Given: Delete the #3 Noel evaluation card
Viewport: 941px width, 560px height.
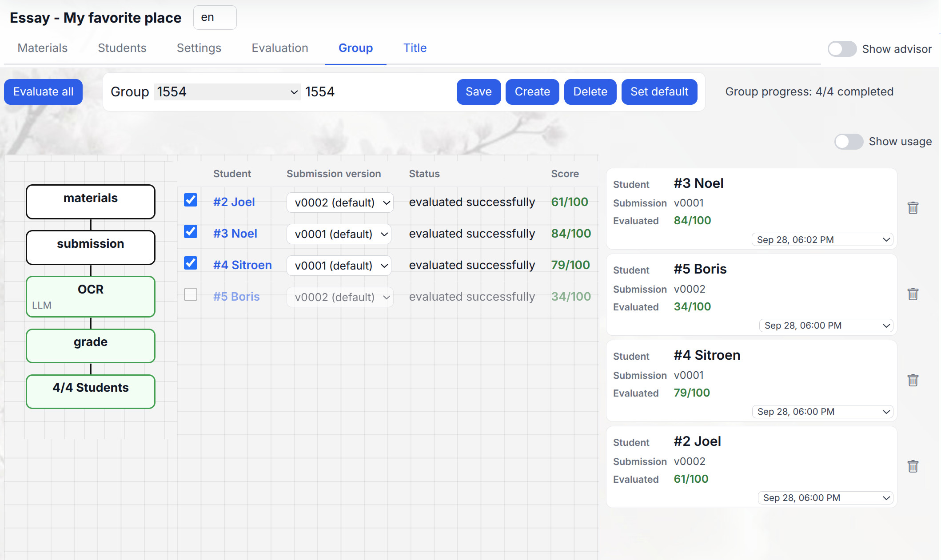Looking at the screenshot, I should [913, 208].
